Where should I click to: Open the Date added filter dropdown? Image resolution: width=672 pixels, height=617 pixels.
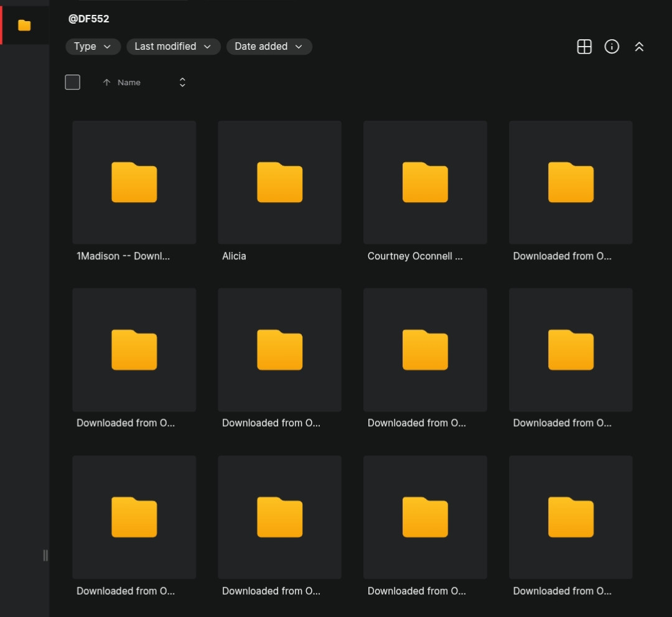269,46
